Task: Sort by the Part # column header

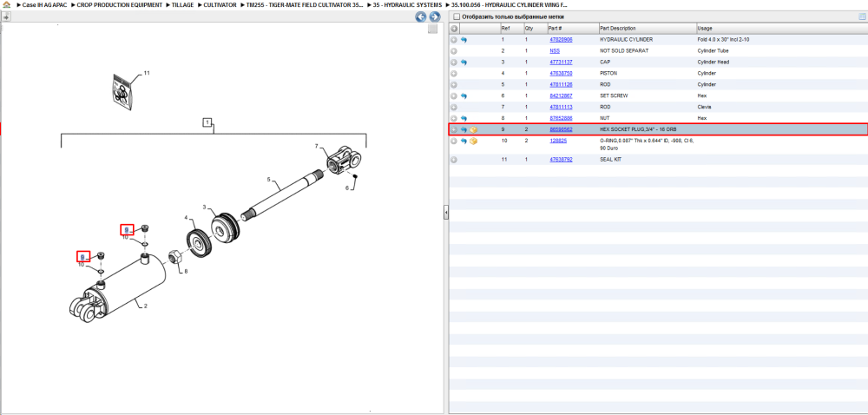Action: point(572,29)
